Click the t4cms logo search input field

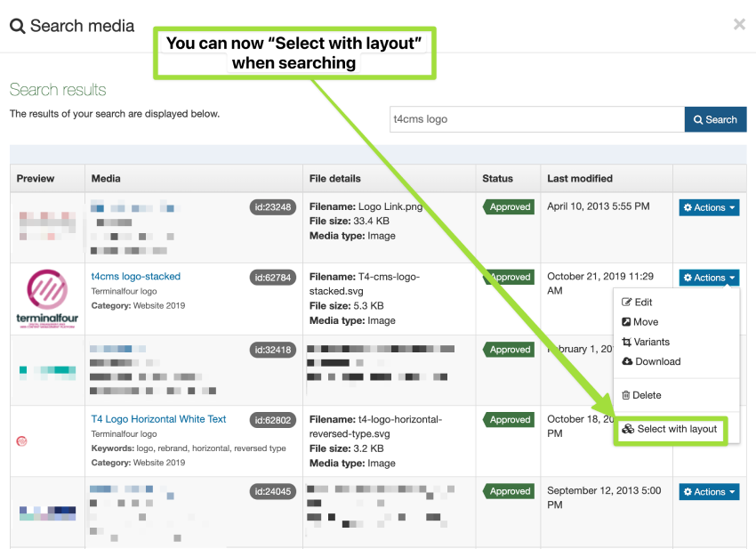536,119
